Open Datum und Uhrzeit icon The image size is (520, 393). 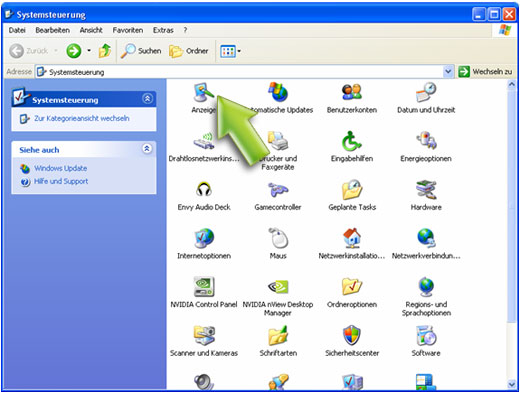point(426,92)
